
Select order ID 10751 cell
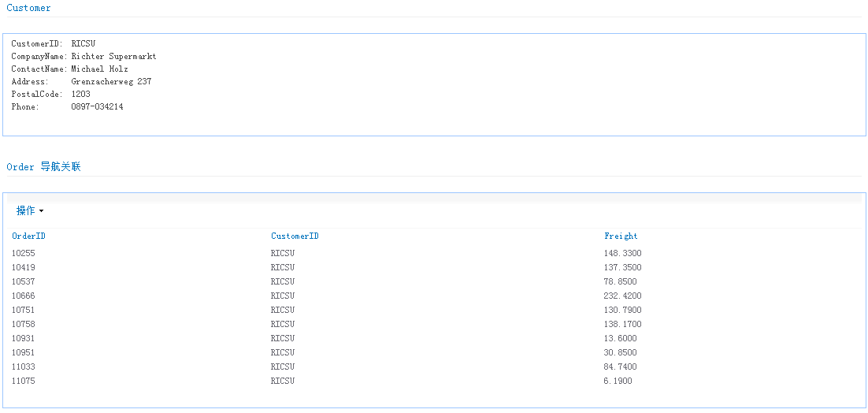click(24, 310)
